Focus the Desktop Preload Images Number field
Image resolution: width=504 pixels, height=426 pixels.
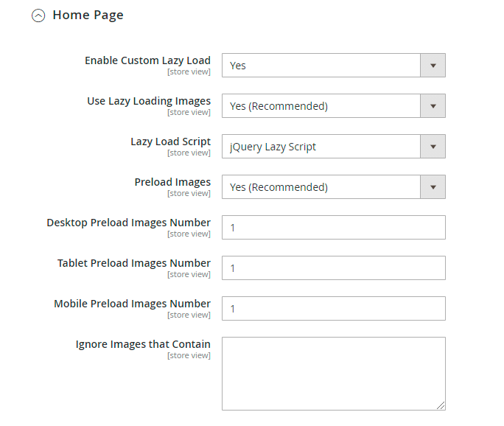(333, 228)
